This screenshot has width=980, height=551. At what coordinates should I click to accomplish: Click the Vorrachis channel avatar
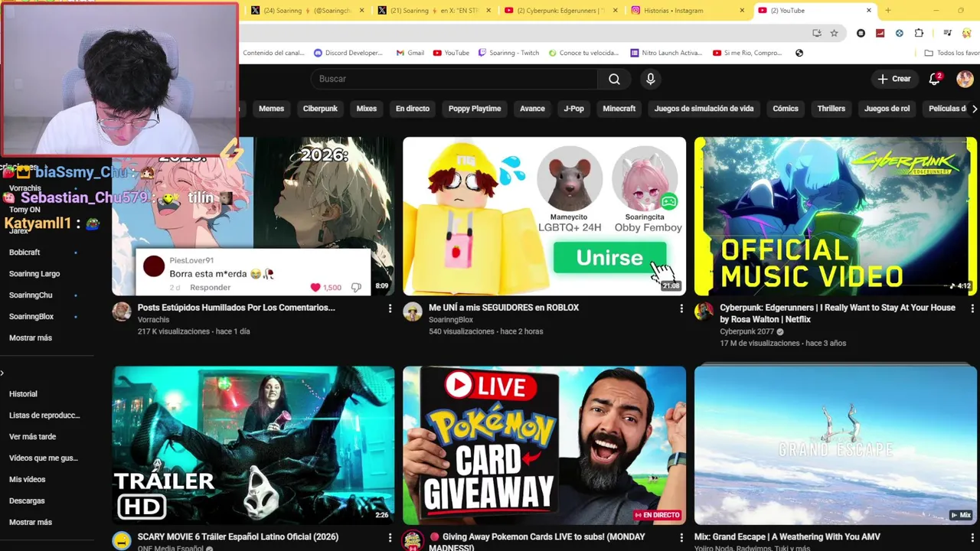pos(122,311)
